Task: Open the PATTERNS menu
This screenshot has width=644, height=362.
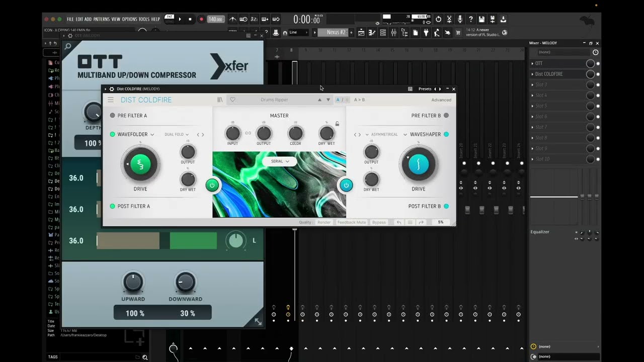Action: pyautogui.click(x=101, y=19)
